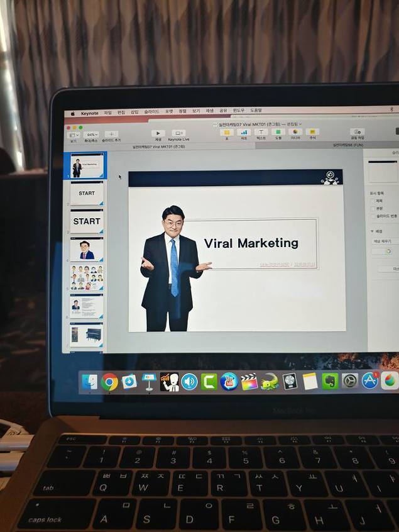Open the Keynote application menu
The image size is (399, 532).
tap(89, 113)
